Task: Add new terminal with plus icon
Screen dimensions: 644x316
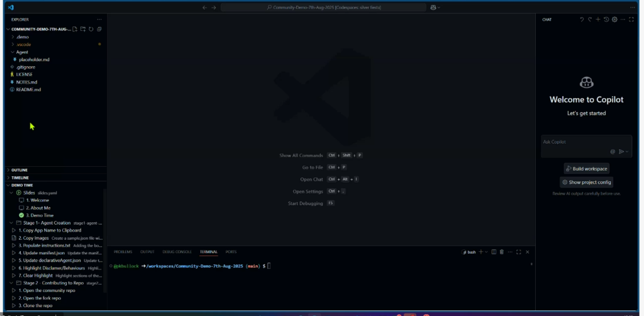Action: (x=481, y=252)
